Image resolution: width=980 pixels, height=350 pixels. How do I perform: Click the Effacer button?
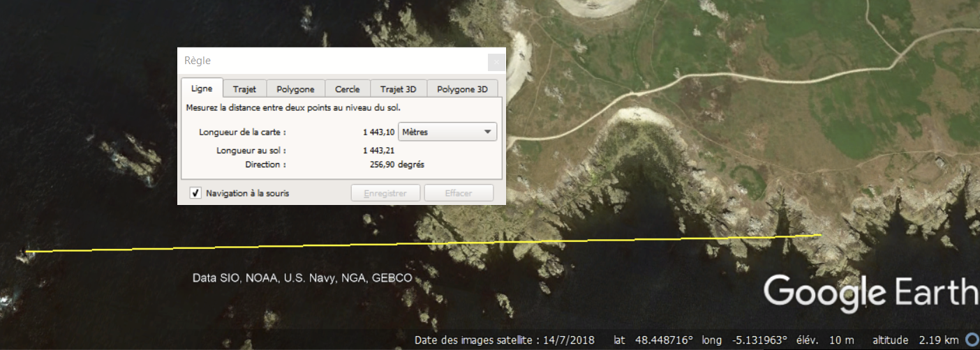tap(459, 193)
